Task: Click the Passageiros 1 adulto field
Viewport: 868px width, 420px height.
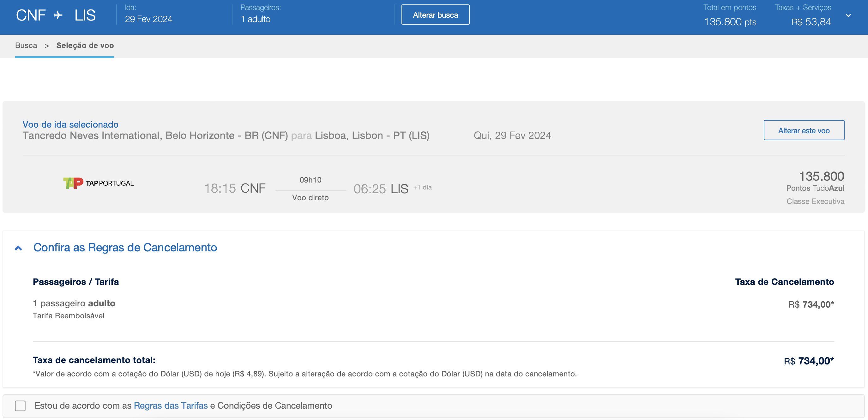Action: pyautogui.click(x=256, y=19)
